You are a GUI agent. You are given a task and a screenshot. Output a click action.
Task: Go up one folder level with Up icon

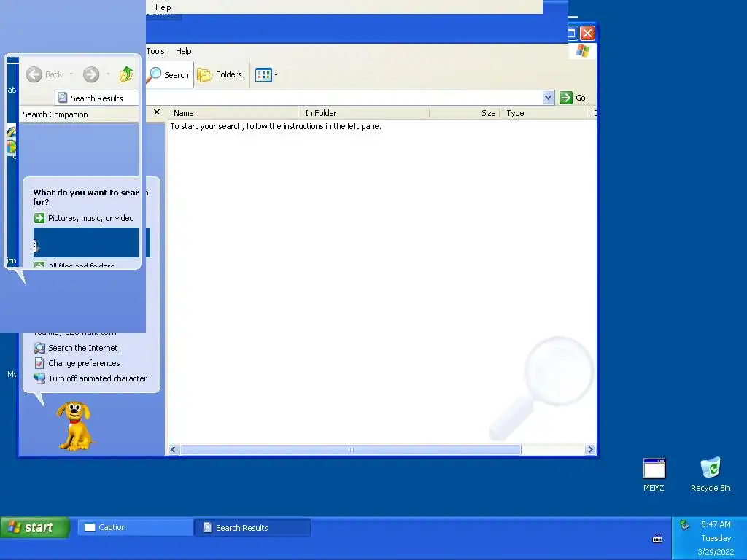point(126,74)
